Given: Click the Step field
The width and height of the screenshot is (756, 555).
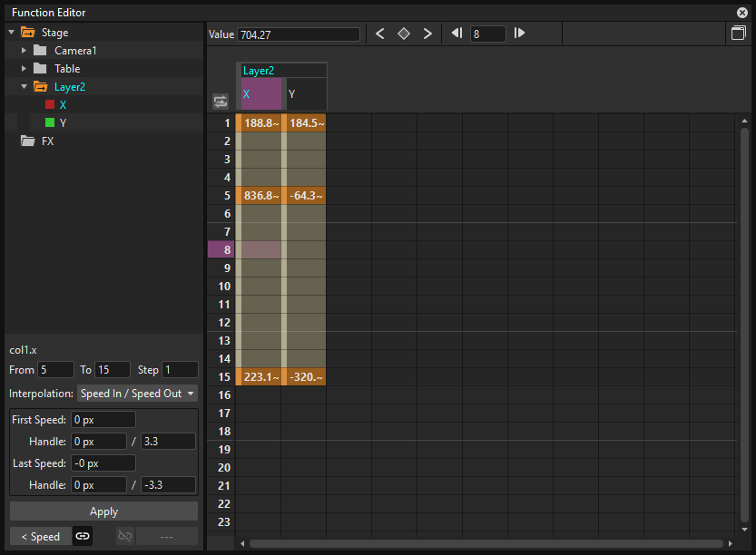Looking at the screenshot, I should click(x=180, y=370).
